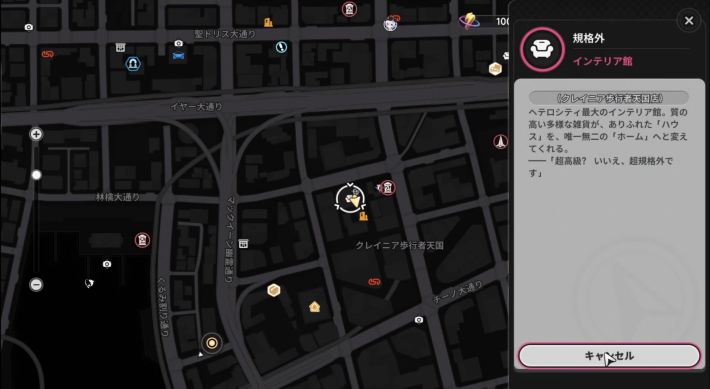The height and width of the screenshot is (389, 710).
Task: Click the 林檎大通り street label
Action: tap(118, 197)
